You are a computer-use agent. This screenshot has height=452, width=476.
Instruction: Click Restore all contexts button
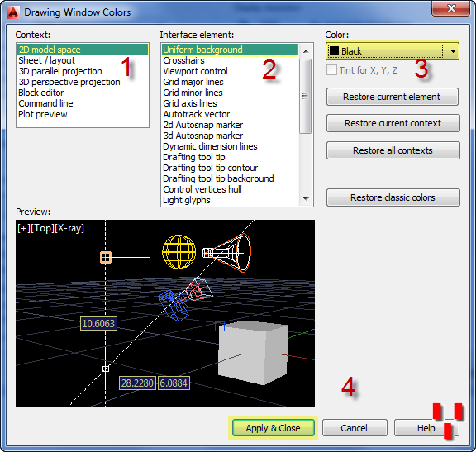point(393,150)
